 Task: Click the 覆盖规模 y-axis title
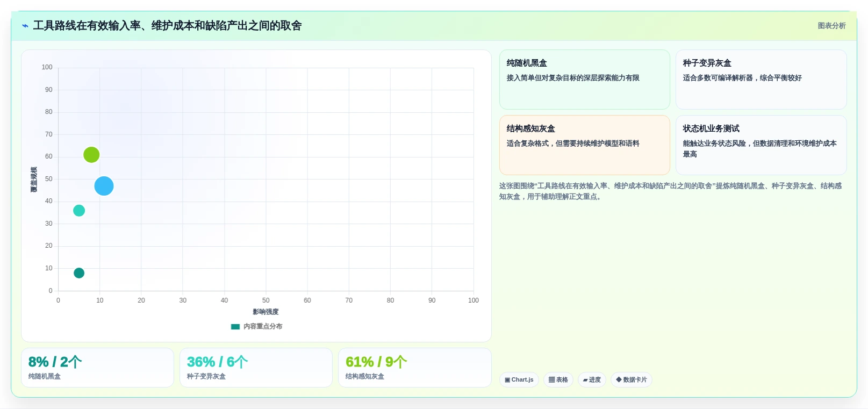[x=34, y=180]
